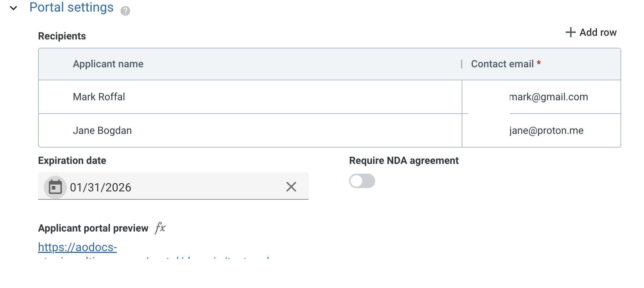This screenshot has height=288, width=644.
Task: Click the fx formula icon
Action: click(x=160, y=228)
